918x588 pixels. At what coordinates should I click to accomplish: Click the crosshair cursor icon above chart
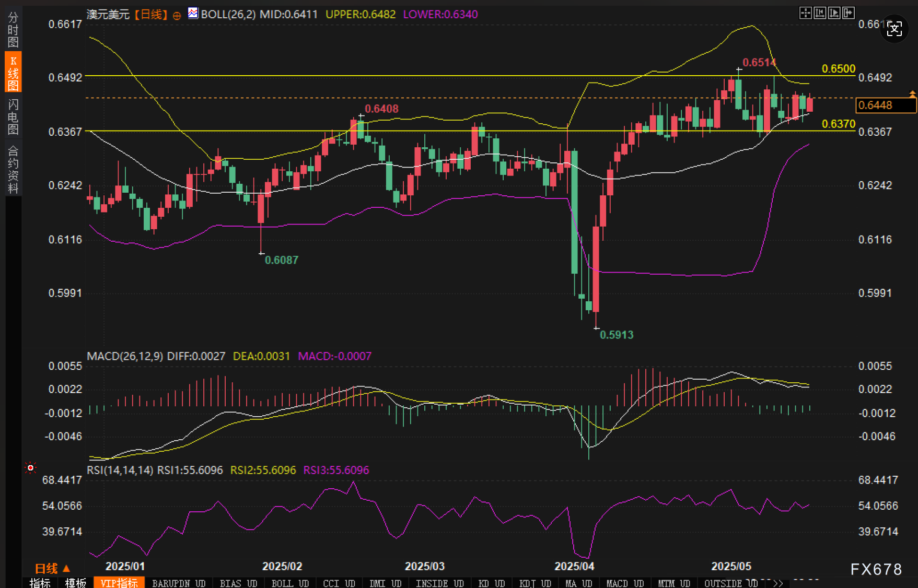805,13
